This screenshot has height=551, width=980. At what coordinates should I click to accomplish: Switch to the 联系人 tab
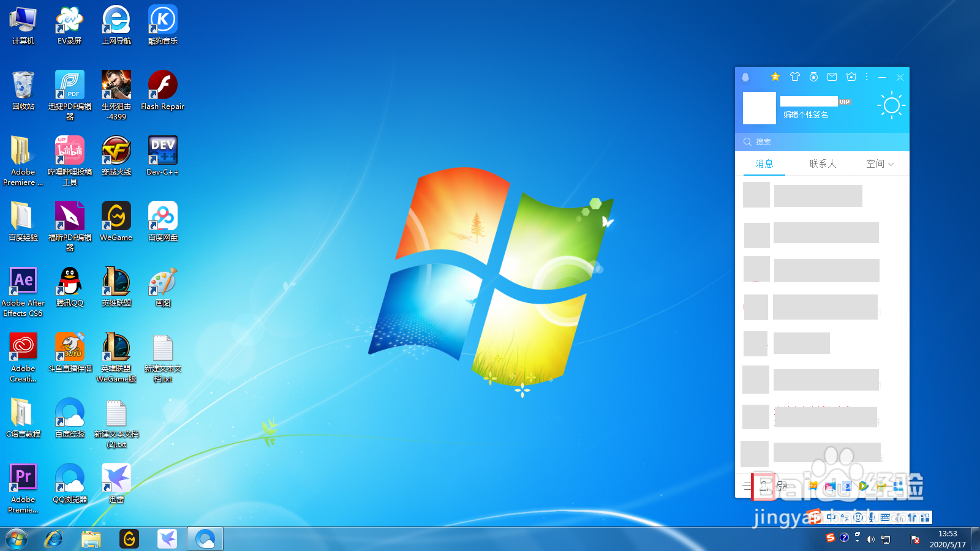823,164
